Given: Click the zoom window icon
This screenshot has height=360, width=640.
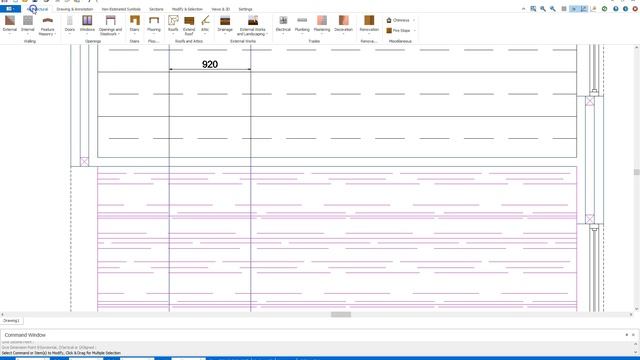Looking at the screenshot, I should tap(533, 9).
